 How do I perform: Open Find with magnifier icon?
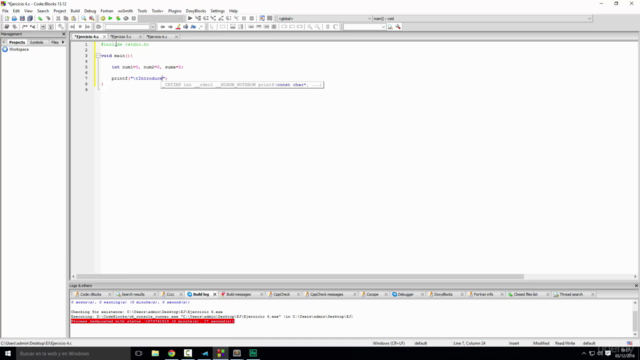(x=84, y=18)
